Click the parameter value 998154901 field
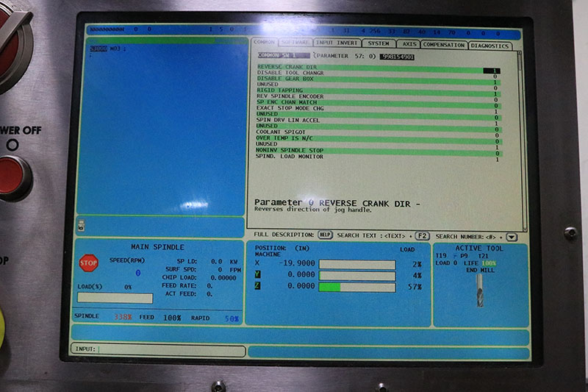Viewport: 588px width, 392px height. pos(397,55)
